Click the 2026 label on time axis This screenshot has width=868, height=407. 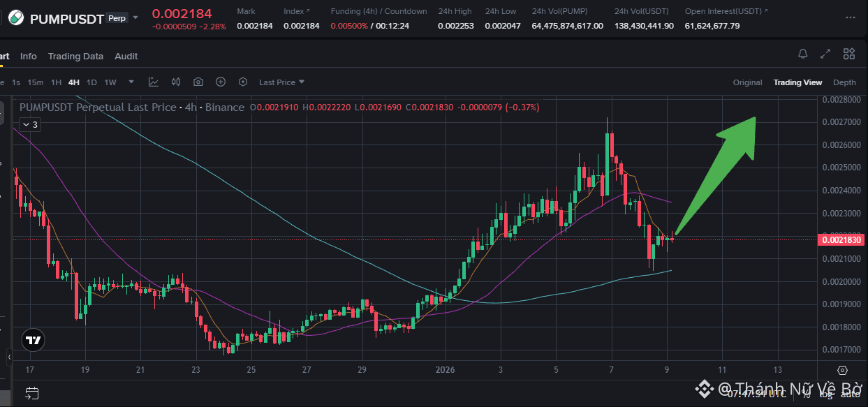445,369
